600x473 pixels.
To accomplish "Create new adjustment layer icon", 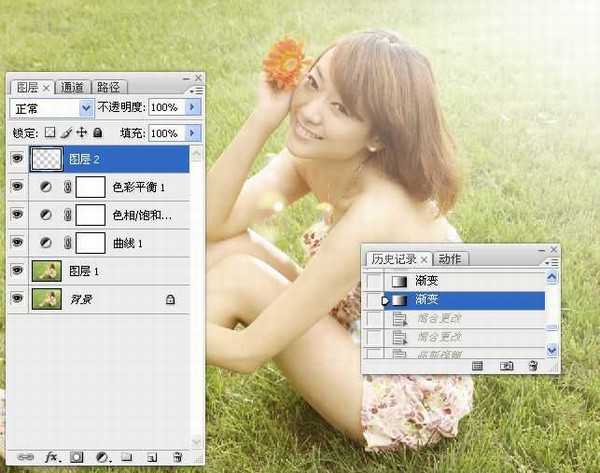I will [101, 457].
